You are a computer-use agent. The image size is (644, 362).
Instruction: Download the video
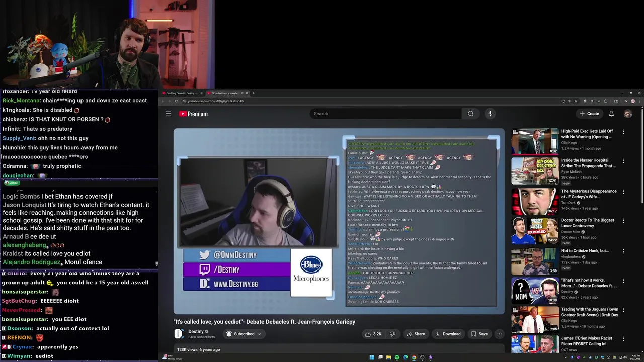(448, 334)
